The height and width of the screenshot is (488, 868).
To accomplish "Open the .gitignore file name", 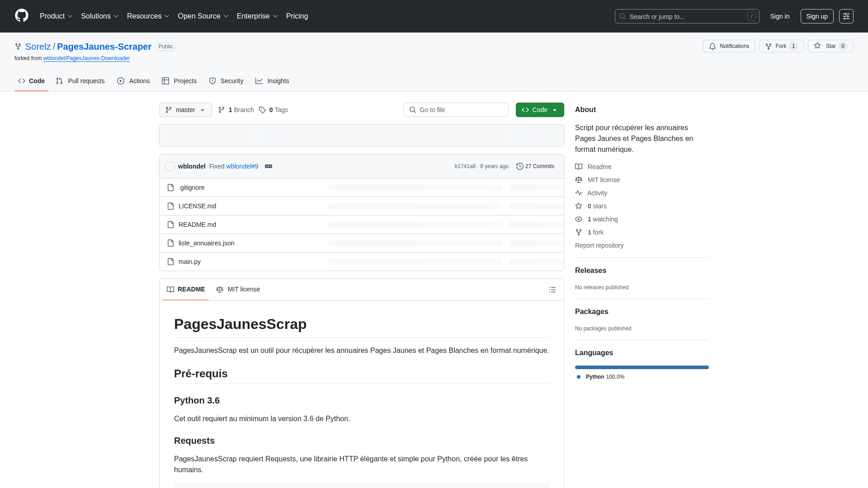I will 191,188.
